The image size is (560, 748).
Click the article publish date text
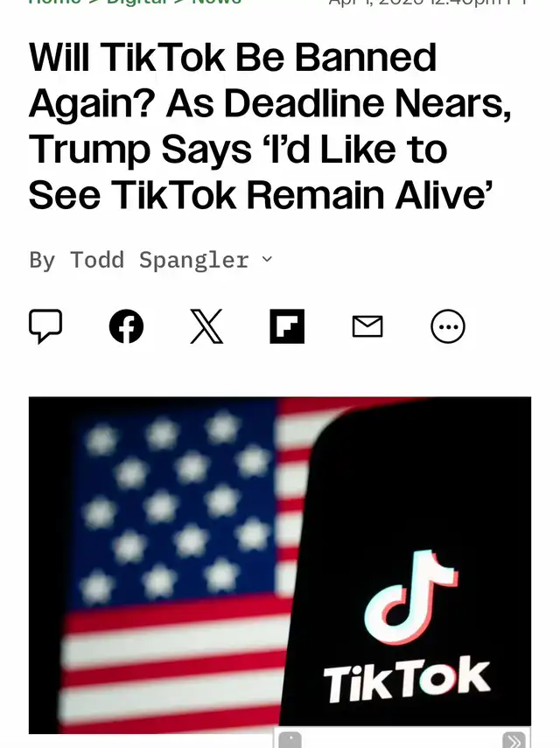coord(428,2)
